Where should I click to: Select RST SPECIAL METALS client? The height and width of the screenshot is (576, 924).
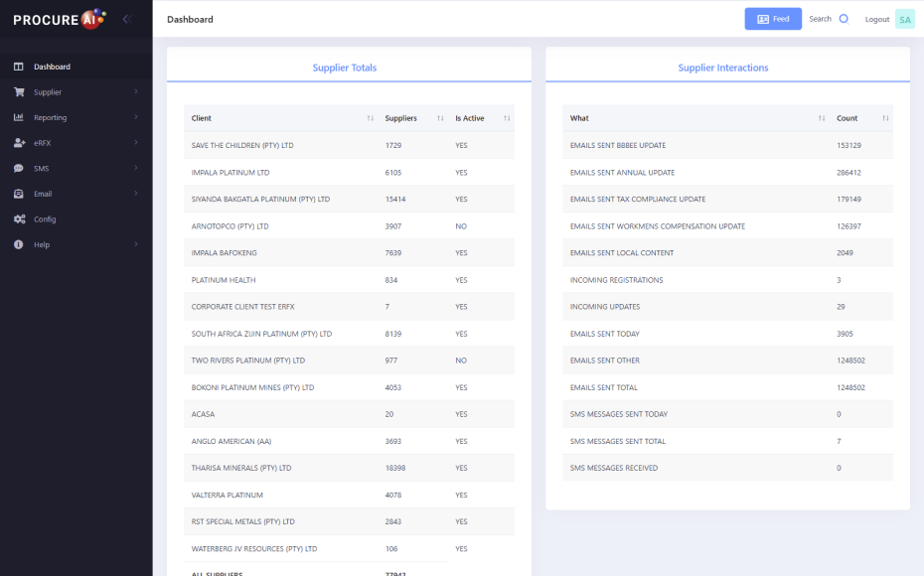click(x=242, y=521)
